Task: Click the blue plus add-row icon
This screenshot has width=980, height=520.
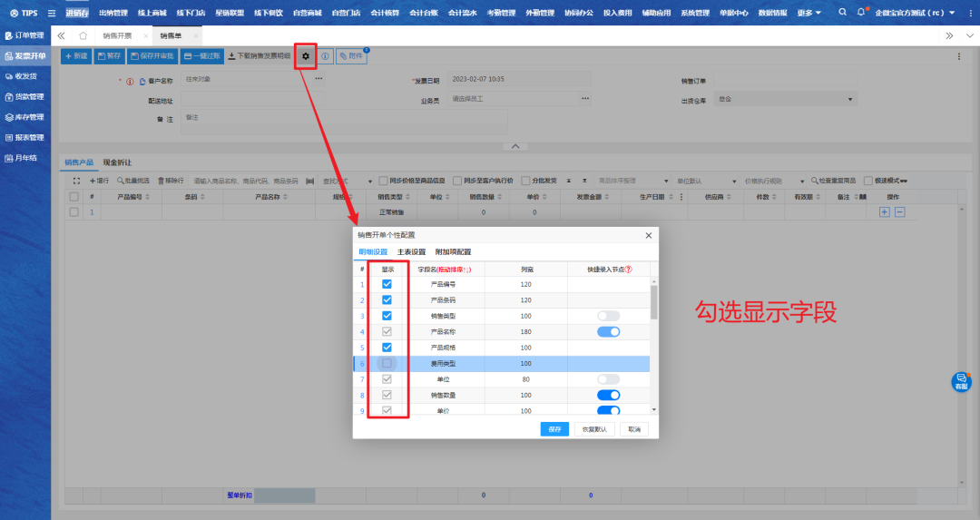Action: (885, 211)
